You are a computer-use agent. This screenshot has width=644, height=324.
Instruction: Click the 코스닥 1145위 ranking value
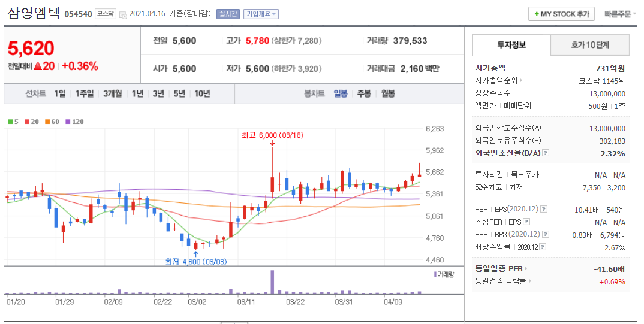click(601, 81)
